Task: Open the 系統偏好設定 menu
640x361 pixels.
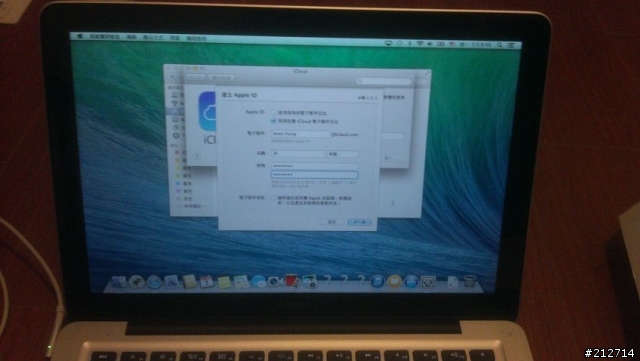Action: [x=105, y=37]
